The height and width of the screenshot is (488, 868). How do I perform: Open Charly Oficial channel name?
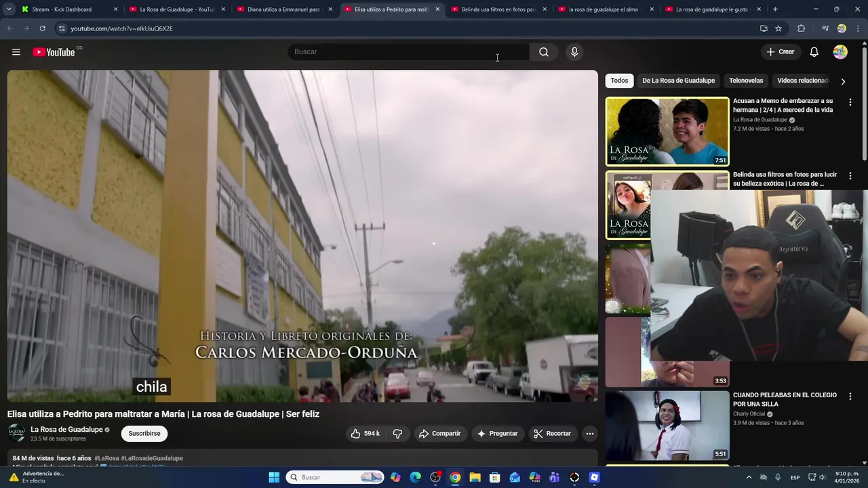(749, 414)
